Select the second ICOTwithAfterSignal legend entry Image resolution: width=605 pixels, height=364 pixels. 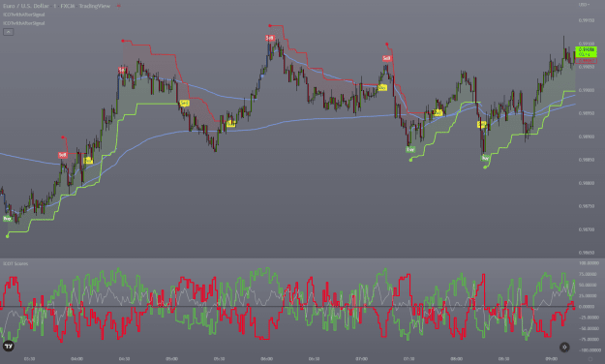[24, 23]
